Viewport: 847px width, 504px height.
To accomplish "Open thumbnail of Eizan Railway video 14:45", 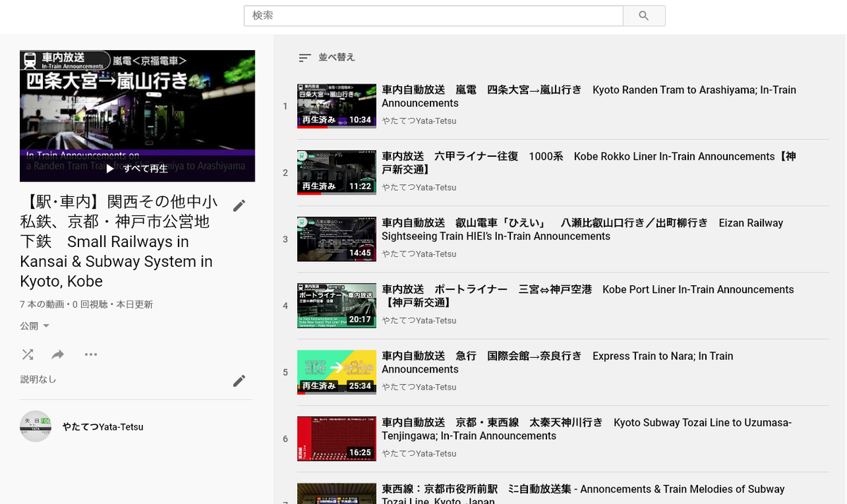I will click(337, 239).
